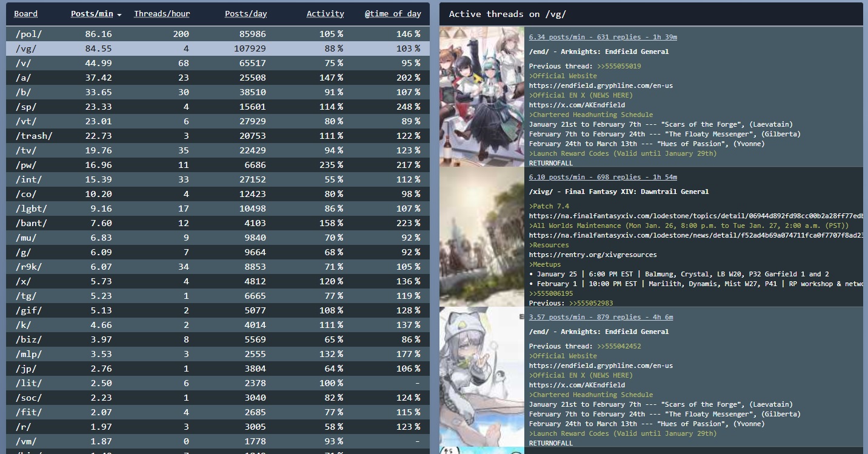
Task: Select the /k/ board row
Action: point(218,325)
